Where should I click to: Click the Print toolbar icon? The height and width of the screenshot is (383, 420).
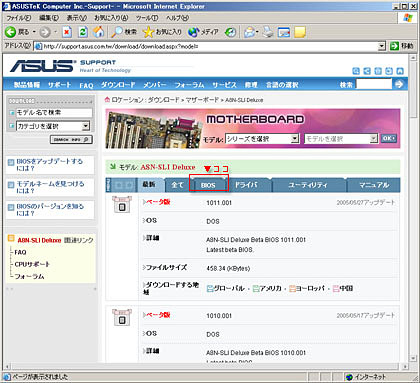267,32
